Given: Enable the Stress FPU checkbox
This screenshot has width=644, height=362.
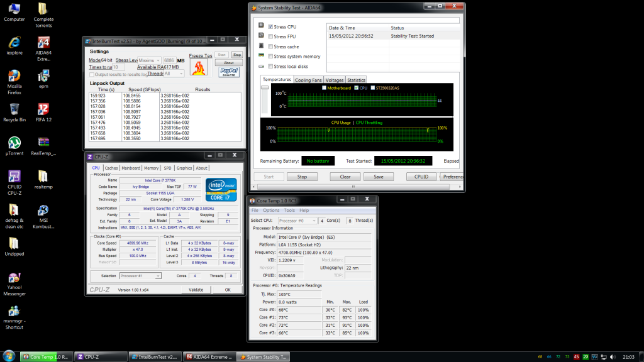Looking at the screenshot, I should 270,36.
